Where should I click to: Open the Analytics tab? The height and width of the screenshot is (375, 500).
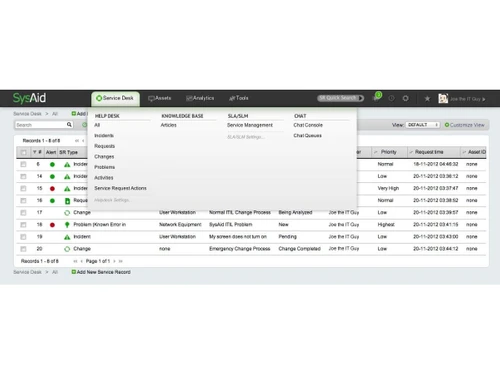pos(200,98)
